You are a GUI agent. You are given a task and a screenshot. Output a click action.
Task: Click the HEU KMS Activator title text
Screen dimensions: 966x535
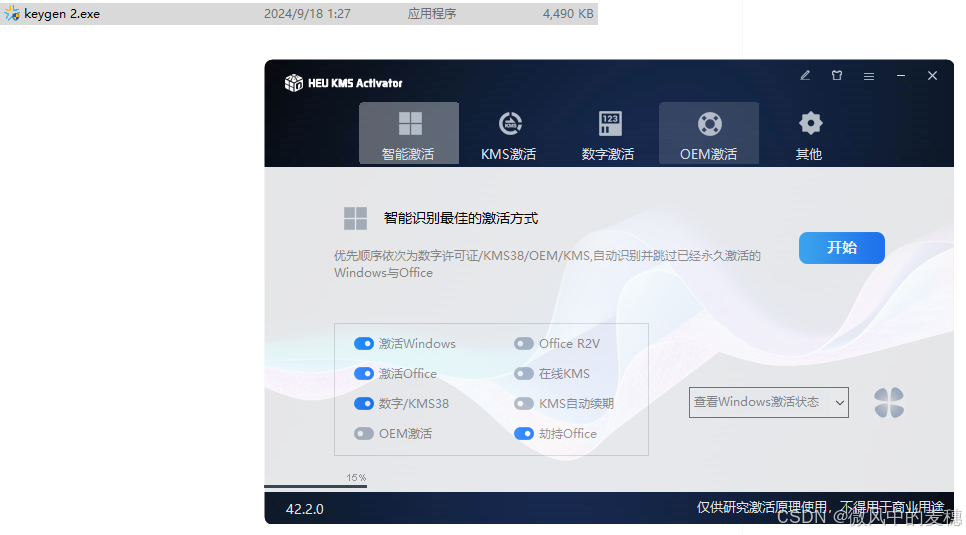tap(355, 83)
